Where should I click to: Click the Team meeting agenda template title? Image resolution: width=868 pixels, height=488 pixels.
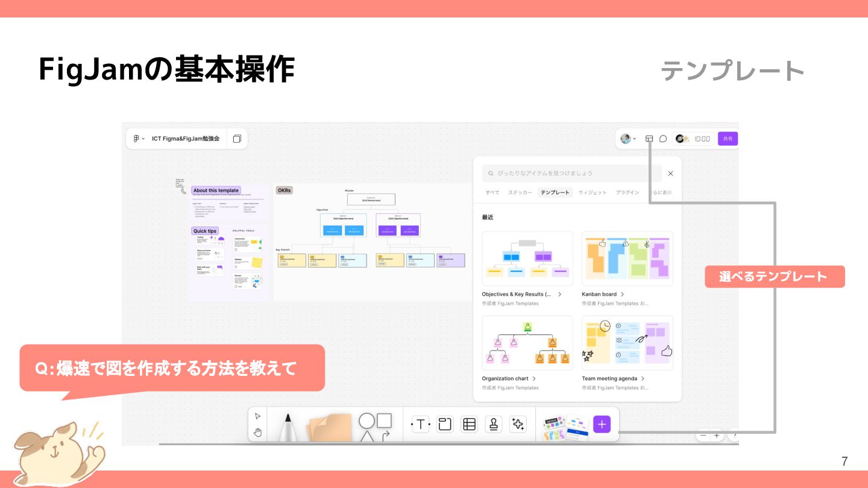609,378
